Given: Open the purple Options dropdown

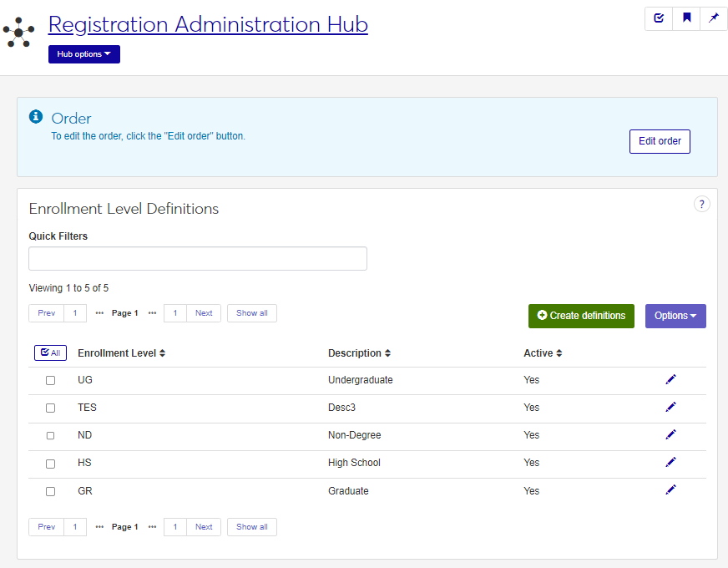Looking at the screenshot, I should pyautogui.click(x=675, y=316).
